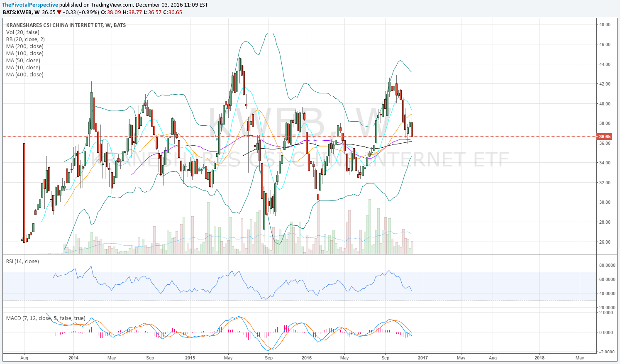The height and width of the screenshot is (364, 620).
Task: Click the 2014 time axis label
Action: 73,357
